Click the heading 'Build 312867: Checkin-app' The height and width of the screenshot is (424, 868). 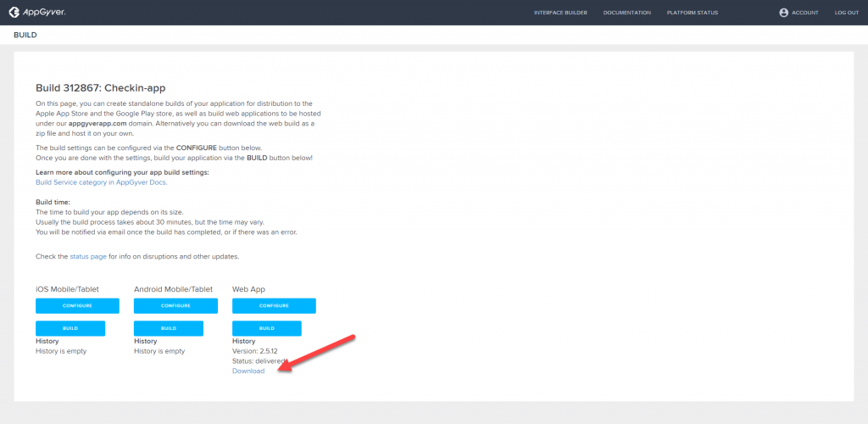click(101, 88)
